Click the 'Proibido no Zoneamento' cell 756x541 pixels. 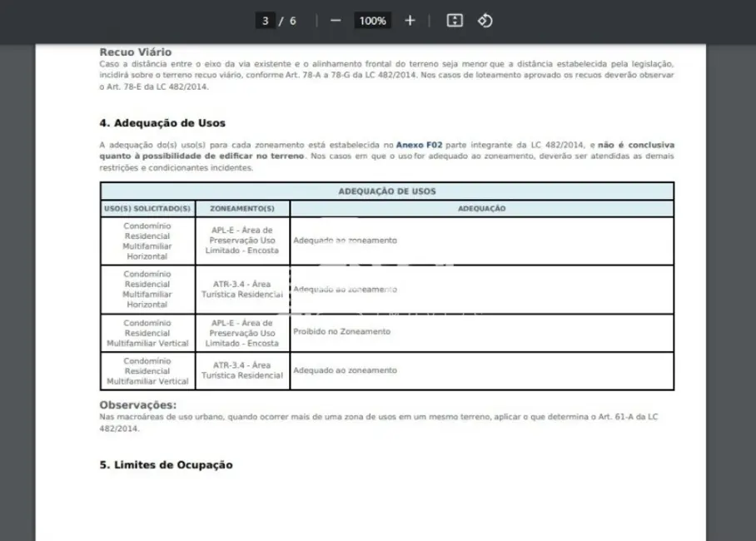[341, 331]
